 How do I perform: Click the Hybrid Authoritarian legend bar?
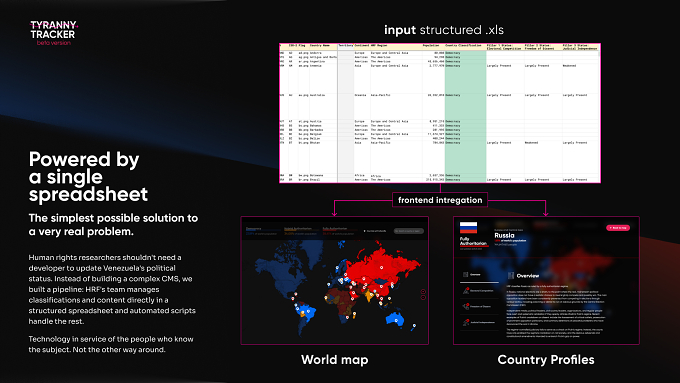pyautogui.click(x=302, y=231)
